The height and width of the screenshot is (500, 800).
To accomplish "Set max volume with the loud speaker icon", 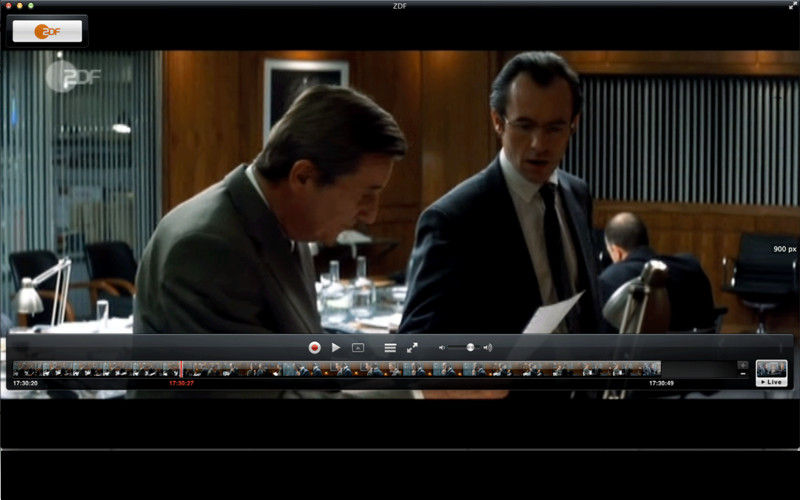I will [x=488, y=347].
